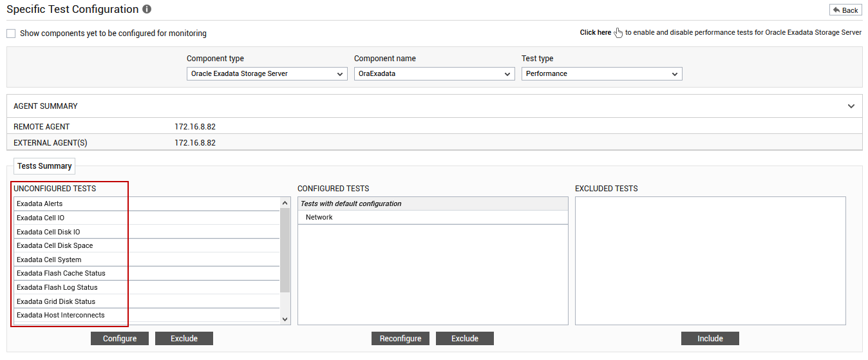Click the excluded tests list box
868x360 pixels.
pyautogui.click(x=710, y=261)
